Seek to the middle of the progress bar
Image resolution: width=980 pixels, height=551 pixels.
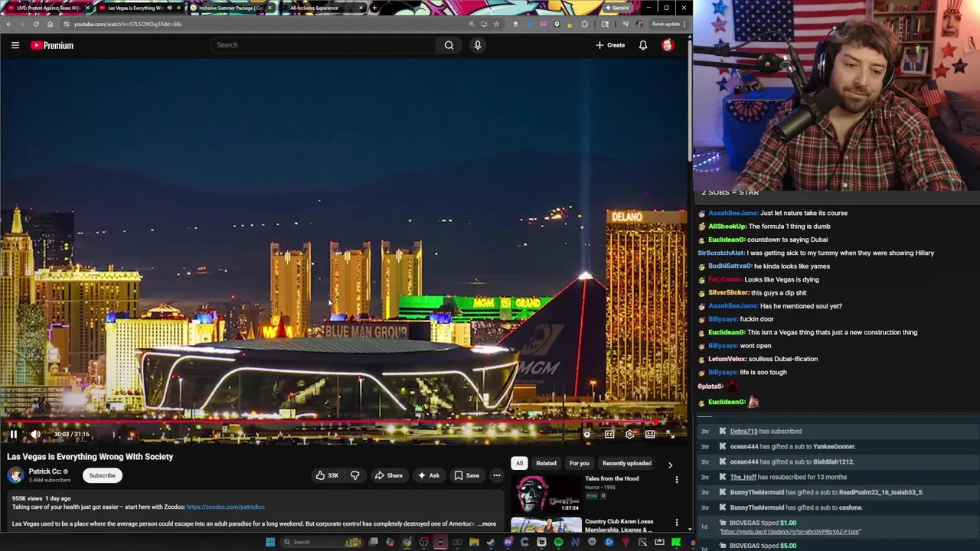345,422
